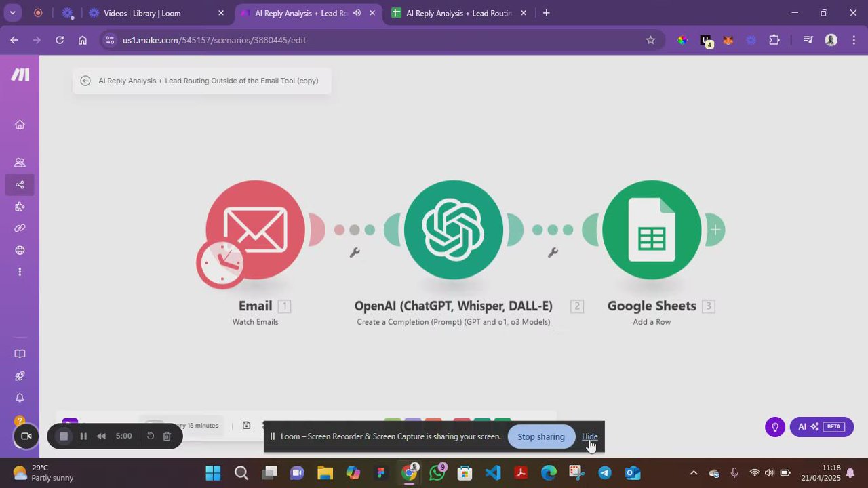Open the Webhooks globe icon in sidebar
This screenshot has width=868, height=488.
click(x=20, y=250)
